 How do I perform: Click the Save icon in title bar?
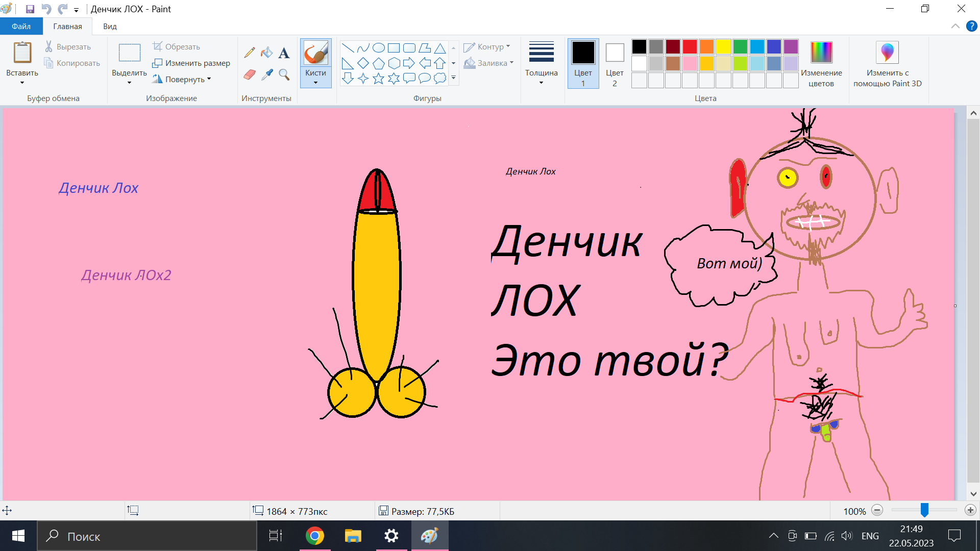[30, 9]
